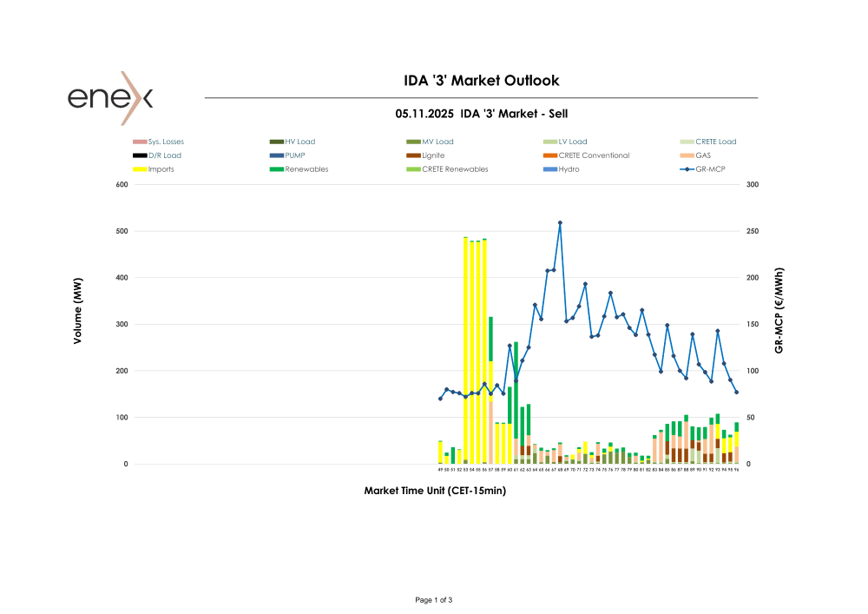Viewport: 868px width, 614px height.
Task: Select the Renewables legend label
Action: point(306,169)
